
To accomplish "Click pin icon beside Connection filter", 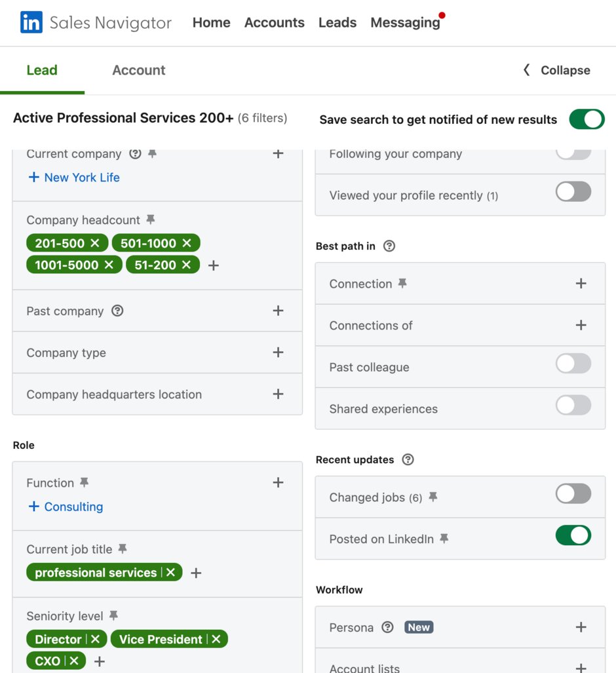I will 402,283.
